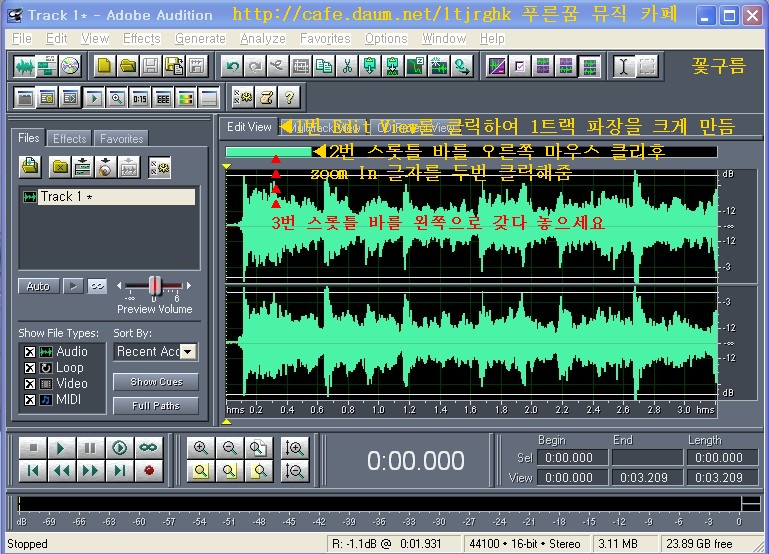
Task: Adjust the Preview Volume slider handle
Action: coord(155,285)
